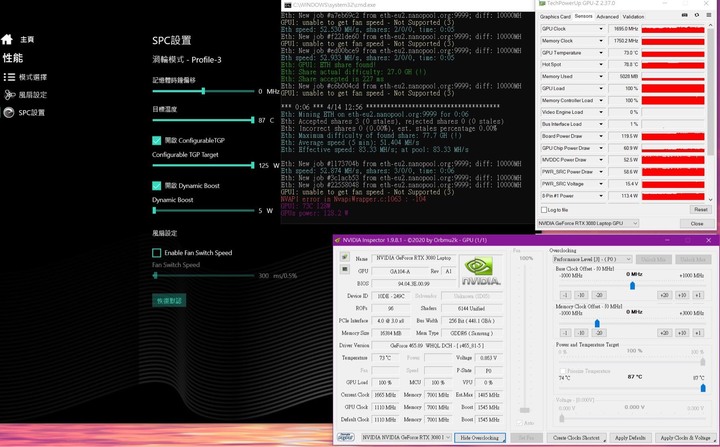Click GPU-Z refresh icon
This screenshot has height=447, width=720.
[x=697, y=15]
